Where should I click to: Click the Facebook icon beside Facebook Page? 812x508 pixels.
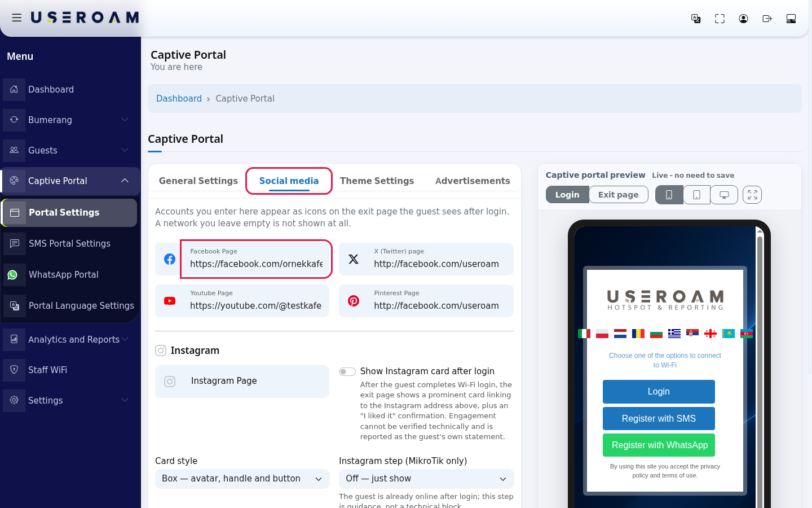coord(170,259)
